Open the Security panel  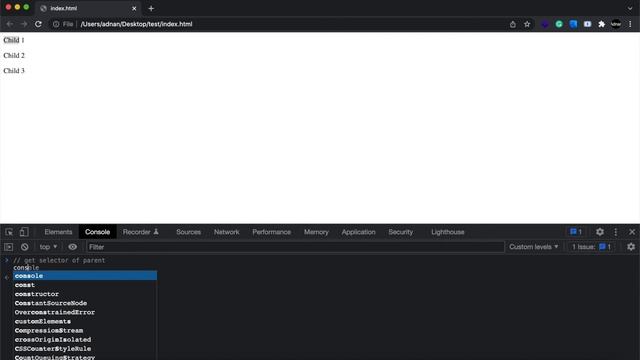click(x=400, y=232)
